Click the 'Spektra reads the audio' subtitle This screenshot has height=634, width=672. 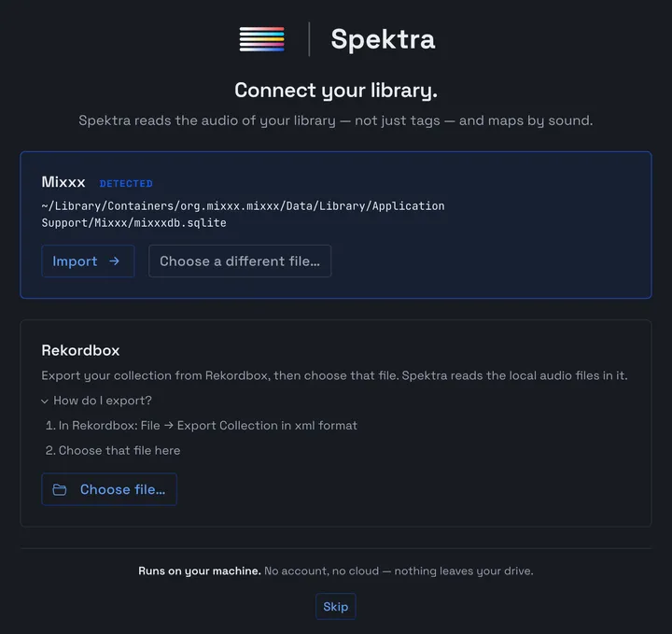pos(336,120)
